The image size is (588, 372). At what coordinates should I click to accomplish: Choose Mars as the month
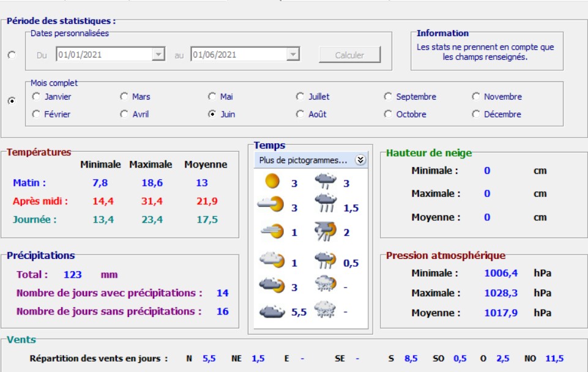coord(124,97)
